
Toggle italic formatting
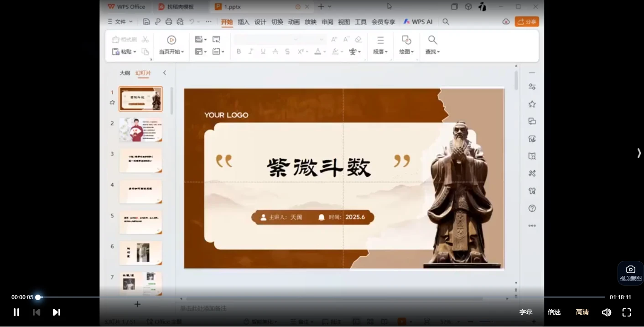[x=251, y=52]
